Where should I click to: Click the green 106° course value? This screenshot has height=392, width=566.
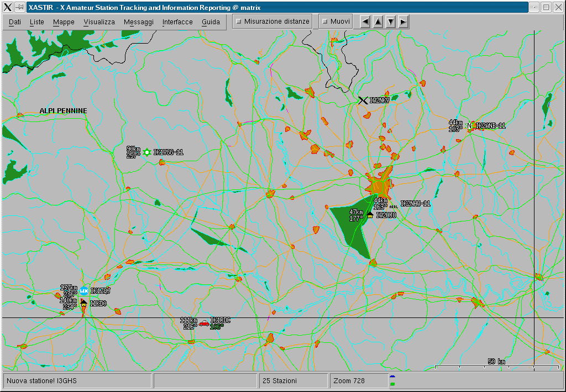click(217, 327)
